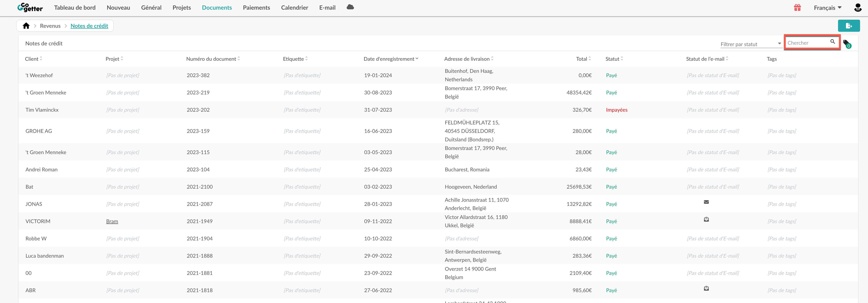
Task: Sort by Statut column arrows
Action: [622, 59]
